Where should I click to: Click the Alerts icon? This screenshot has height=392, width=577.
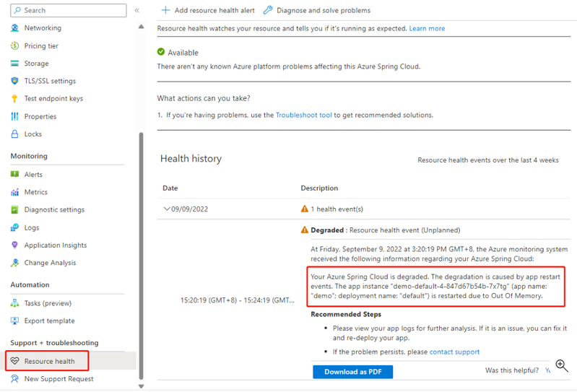coord(14,174)
